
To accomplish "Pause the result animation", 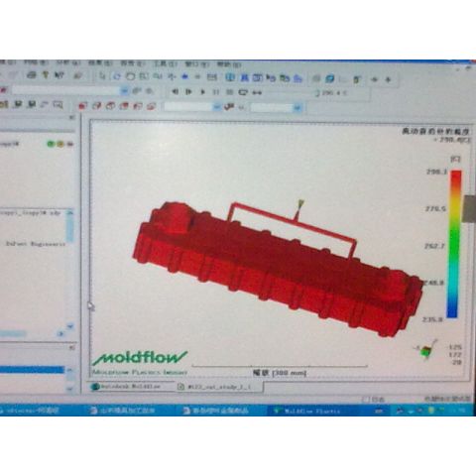I will click(x=216, y=92).
